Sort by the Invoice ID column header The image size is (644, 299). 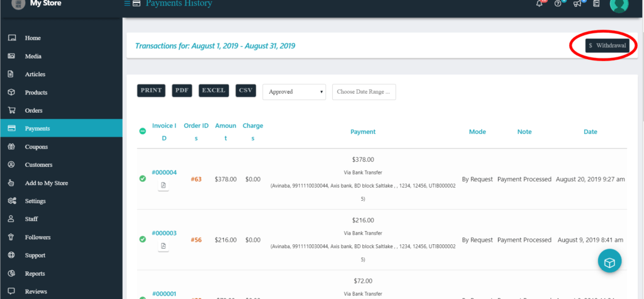pyautogui.click(x=164, y=132)
